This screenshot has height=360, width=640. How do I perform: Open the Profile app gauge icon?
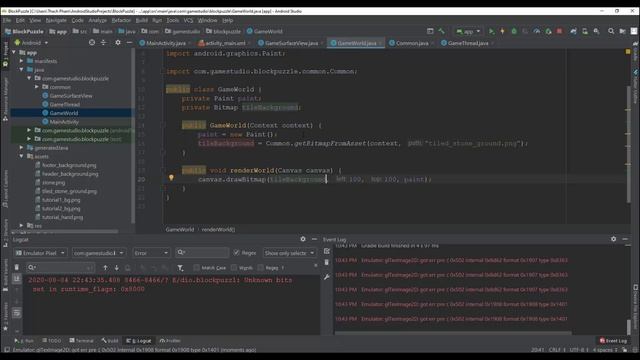coord(537,31)
